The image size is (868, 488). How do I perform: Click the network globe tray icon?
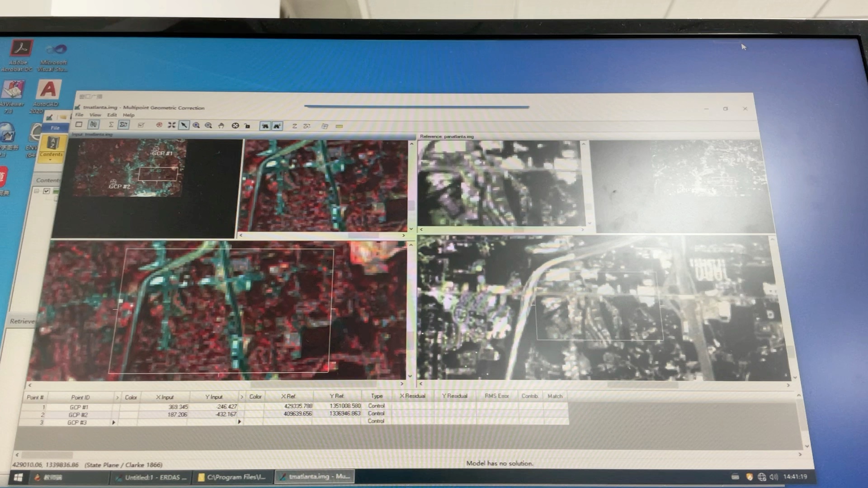[762, 477]
